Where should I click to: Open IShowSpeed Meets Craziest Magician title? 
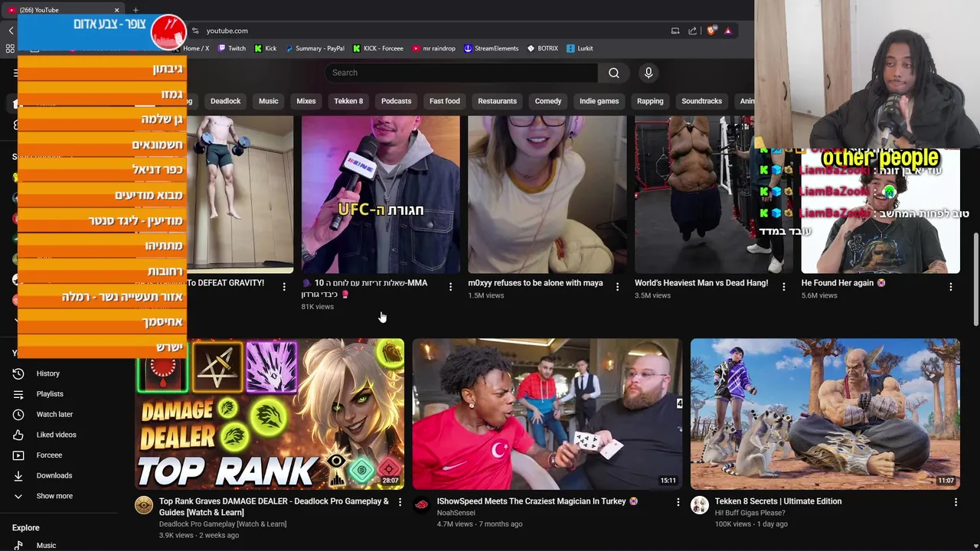point(537,501)
